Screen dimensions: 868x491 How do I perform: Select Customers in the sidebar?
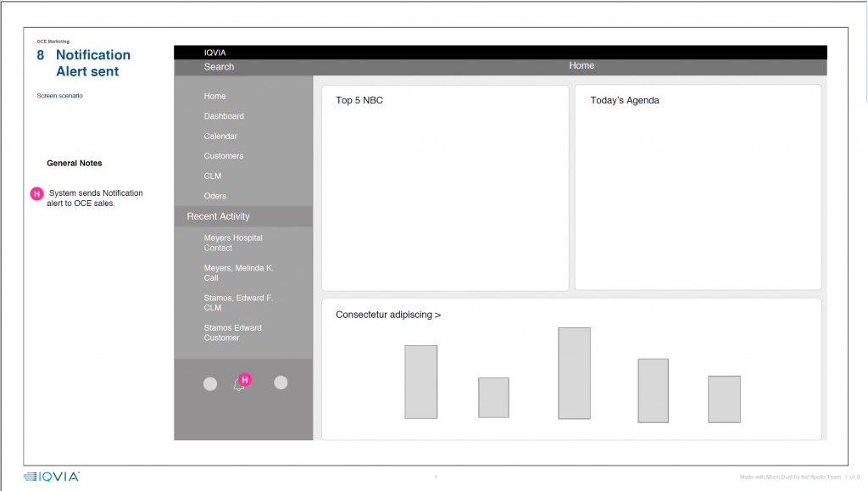(224, 156)
